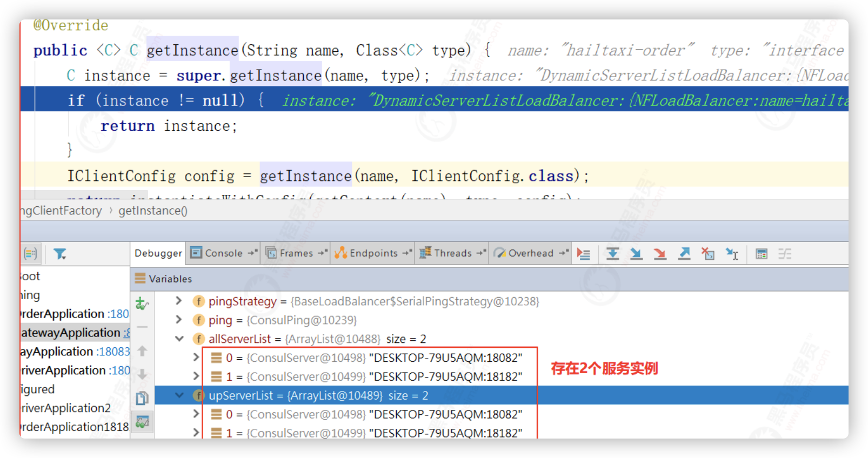
Task: Click the group-by icon left of the funnel
Action: click(30, 253)
